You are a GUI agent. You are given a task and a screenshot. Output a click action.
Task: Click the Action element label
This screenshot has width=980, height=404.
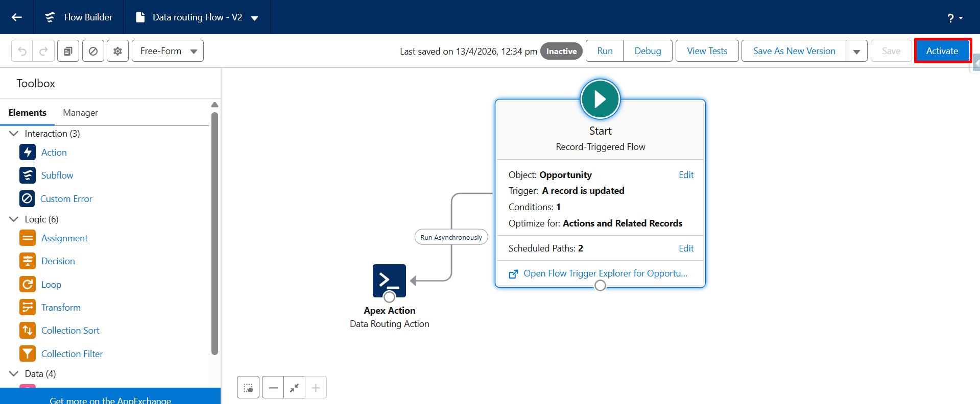[x=54, y=153]
